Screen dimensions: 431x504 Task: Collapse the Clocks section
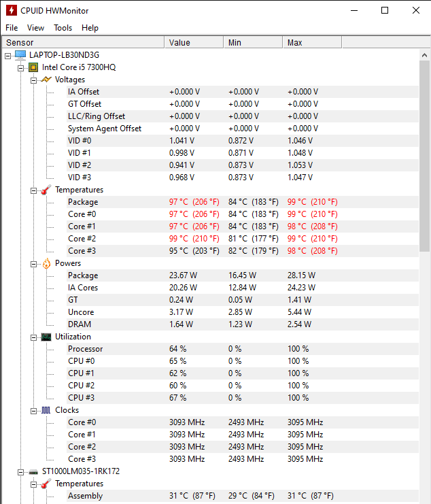34,411
